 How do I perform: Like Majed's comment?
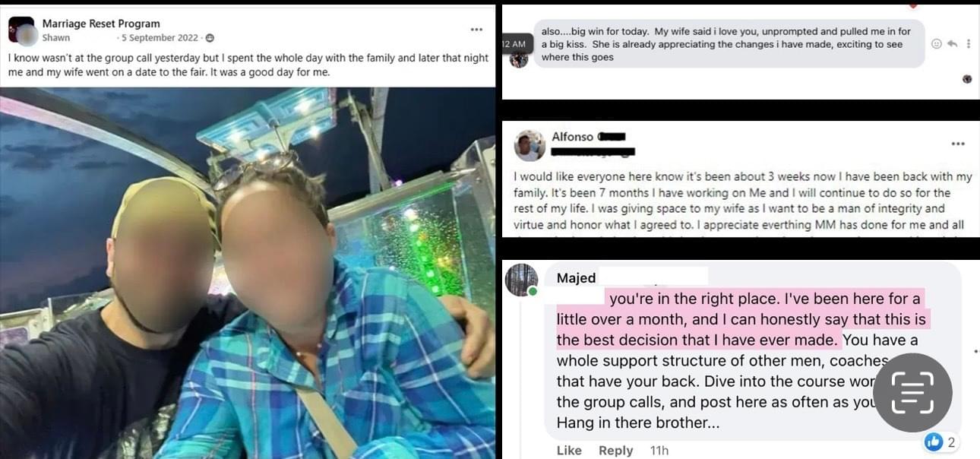(569, 451)
